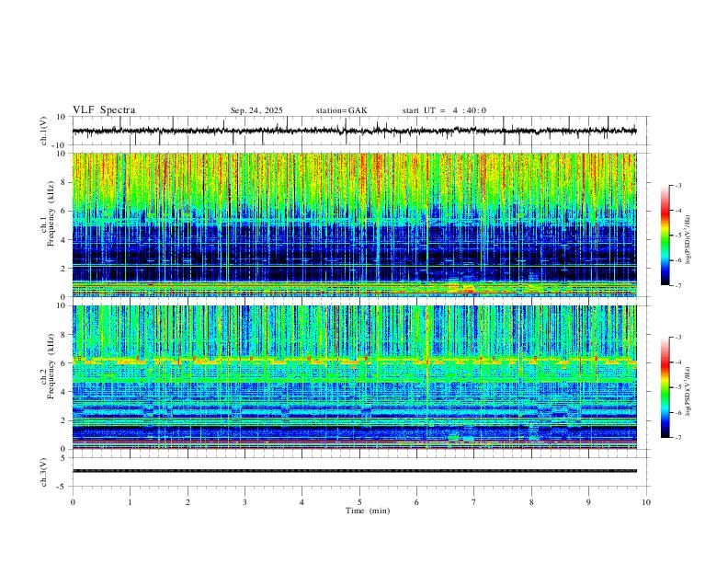Click time axis tick label "7"
The height and width of the screenshot is (563, 728).
point(474,502)
